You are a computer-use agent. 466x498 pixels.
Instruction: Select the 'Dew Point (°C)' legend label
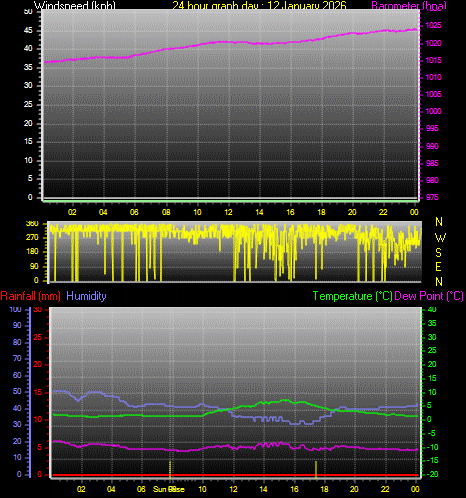tap(429, 296)
